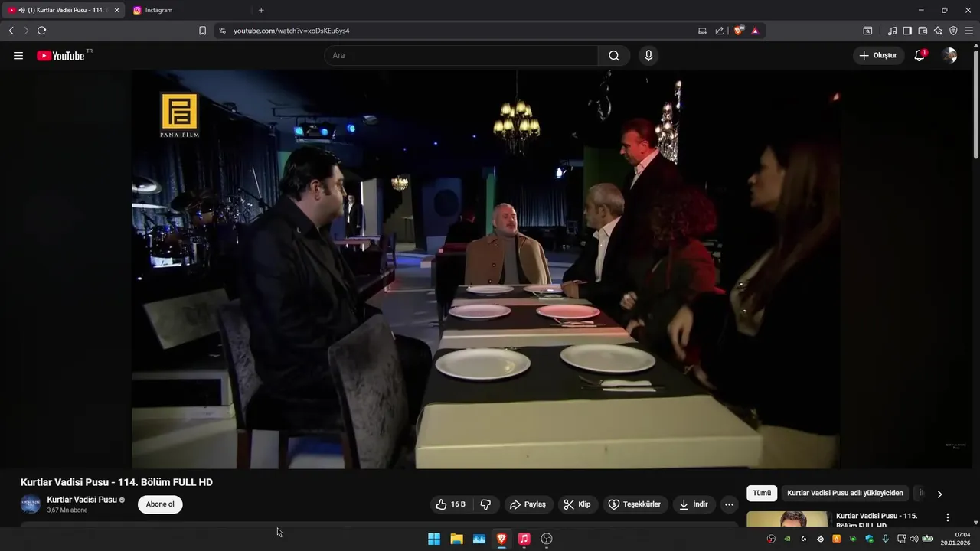The height and width of the screenshot is (551, 980).
Task: Close the Kurtlar Vadisi Pusu browser tab
Action: 117,10
